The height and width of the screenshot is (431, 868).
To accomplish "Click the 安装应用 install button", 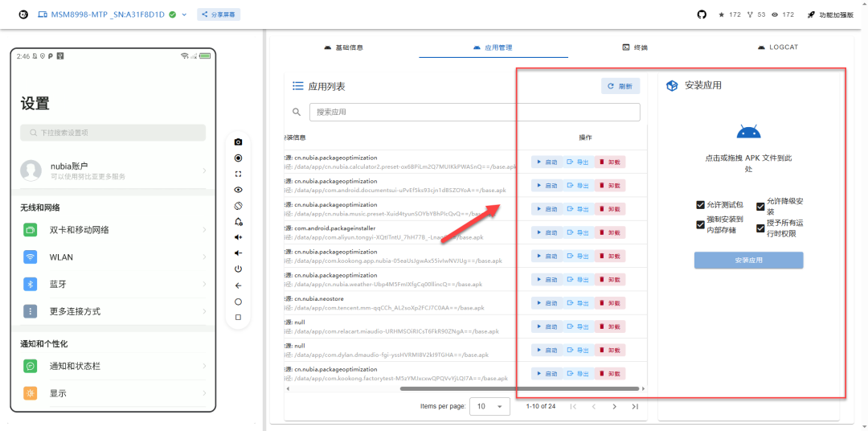I will 748,261.
